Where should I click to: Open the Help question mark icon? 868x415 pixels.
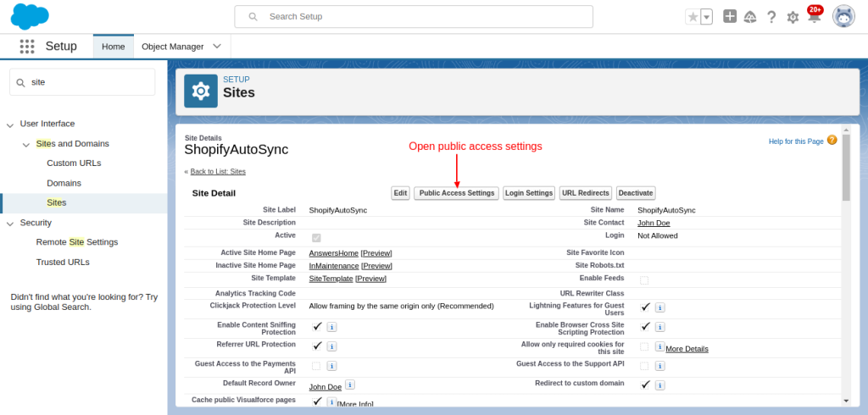[771, 17]
